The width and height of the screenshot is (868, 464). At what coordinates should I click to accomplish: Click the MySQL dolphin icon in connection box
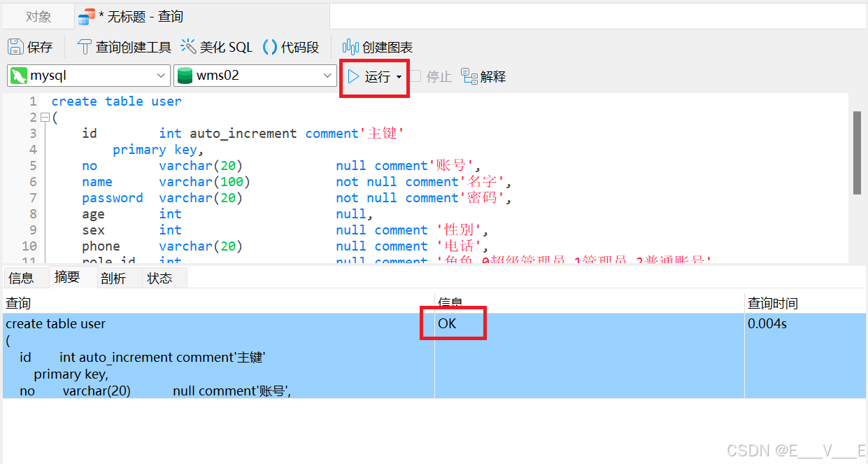coord(18,76)
